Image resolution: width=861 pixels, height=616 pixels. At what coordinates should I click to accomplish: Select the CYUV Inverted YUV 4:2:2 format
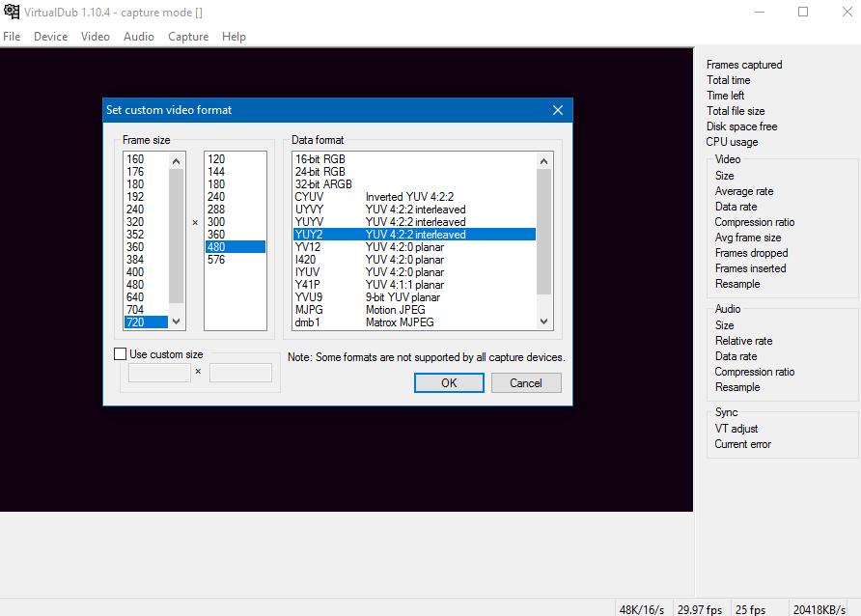[415, 197]
